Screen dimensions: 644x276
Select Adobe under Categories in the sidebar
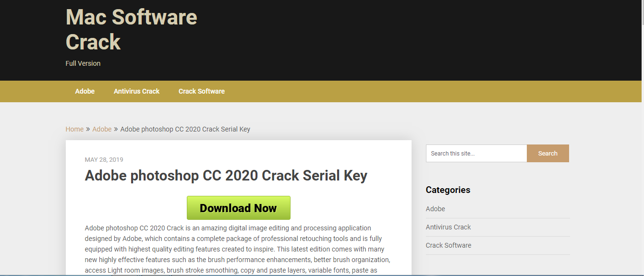click(436, 209)
